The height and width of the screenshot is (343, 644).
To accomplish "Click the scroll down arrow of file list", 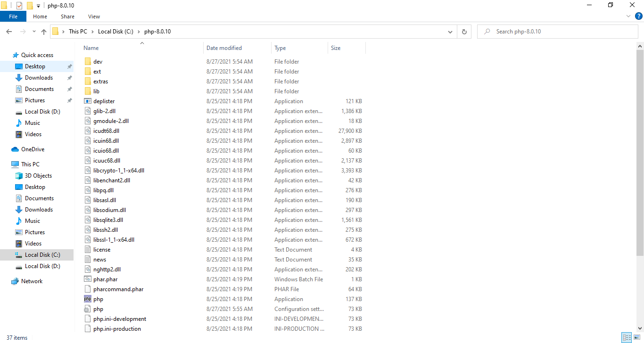I will (x=640, y=328).
